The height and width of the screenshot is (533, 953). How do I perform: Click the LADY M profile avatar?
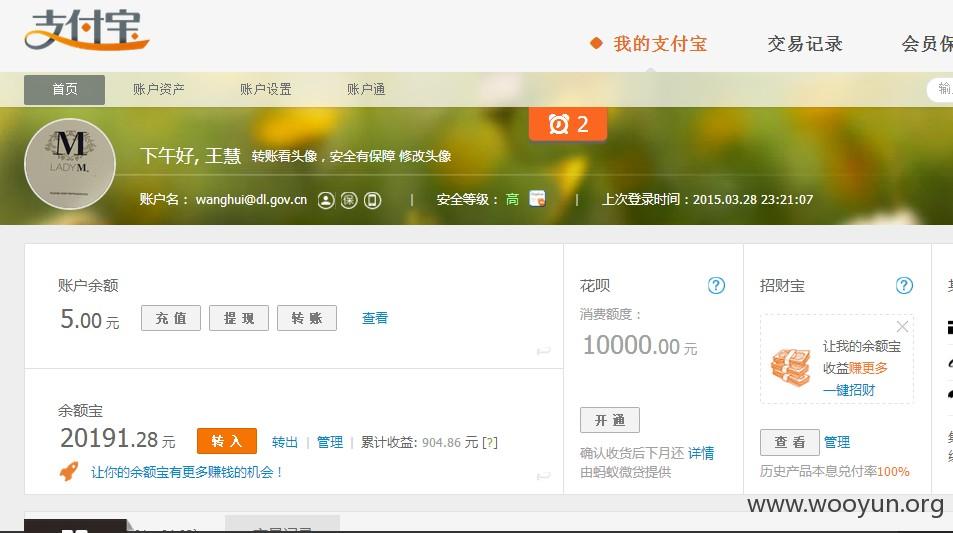pyautogui.click(x=70, y=164)
